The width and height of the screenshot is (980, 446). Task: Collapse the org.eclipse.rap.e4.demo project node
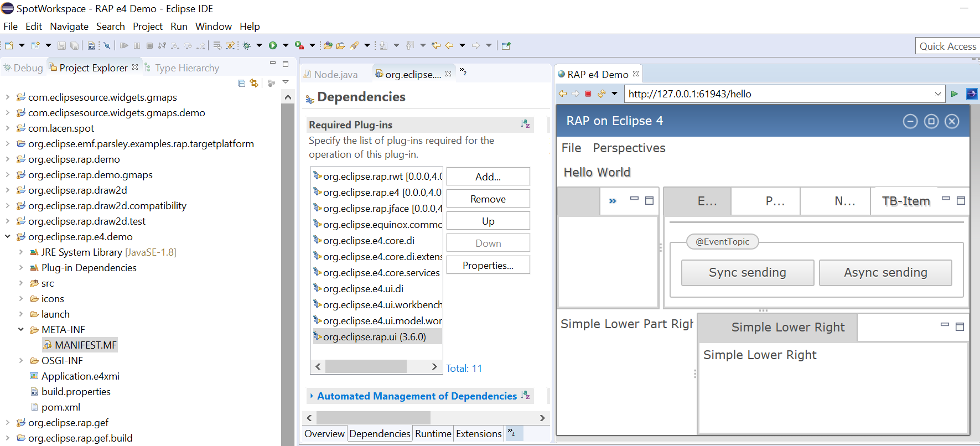click(x=7, y=236)
